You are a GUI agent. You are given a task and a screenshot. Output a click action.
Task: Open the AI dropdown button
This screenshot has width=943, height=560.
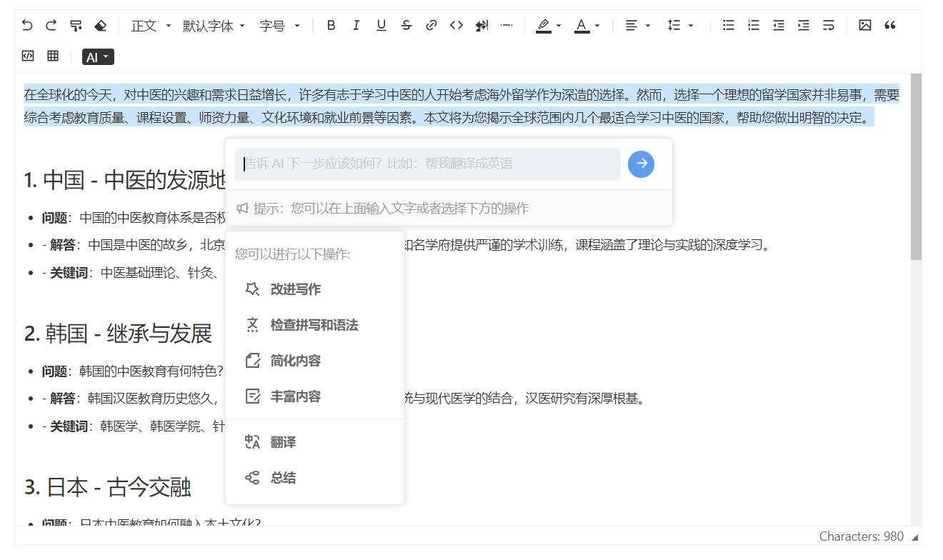98,57
